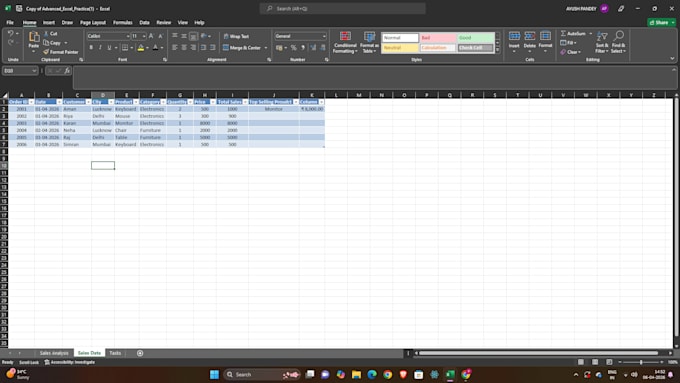Increase font size with the large A icon
The height and width of the screenshot is (383, 680).
151,36
